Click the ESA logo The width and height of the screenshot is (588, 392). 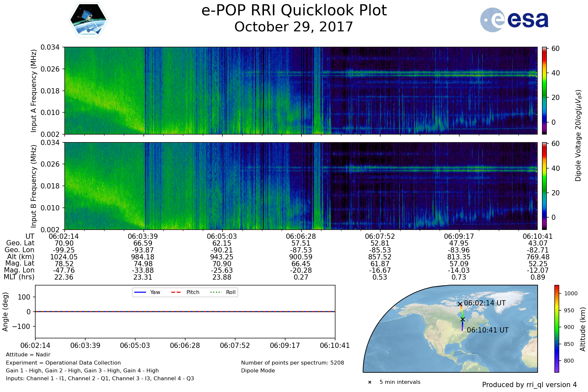[x=514, y=20]
